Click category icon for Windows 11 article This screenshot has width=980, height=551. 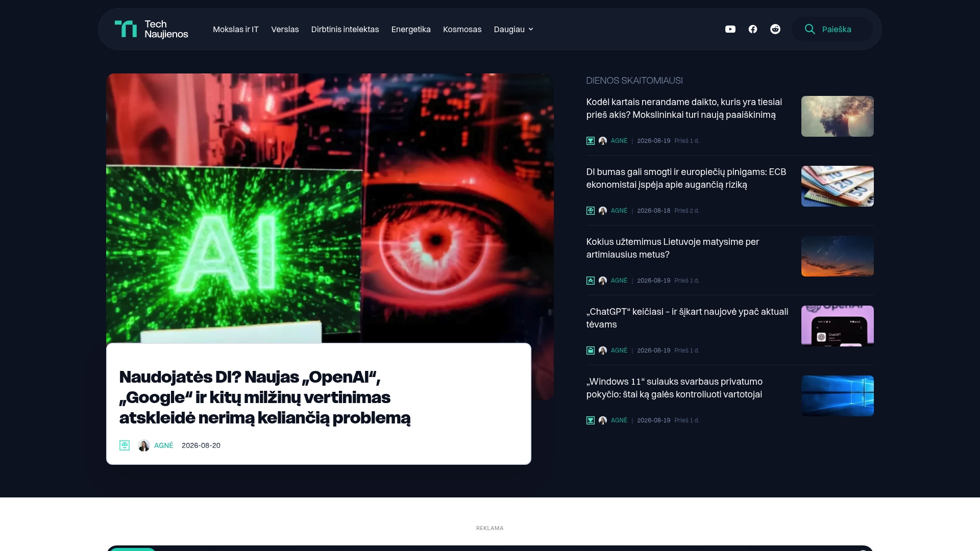[591, 420]
